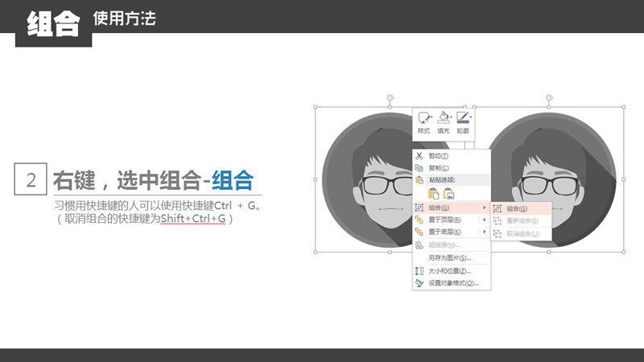Expand the 置于顶层 submenu arrow

[x=484, y=220]
